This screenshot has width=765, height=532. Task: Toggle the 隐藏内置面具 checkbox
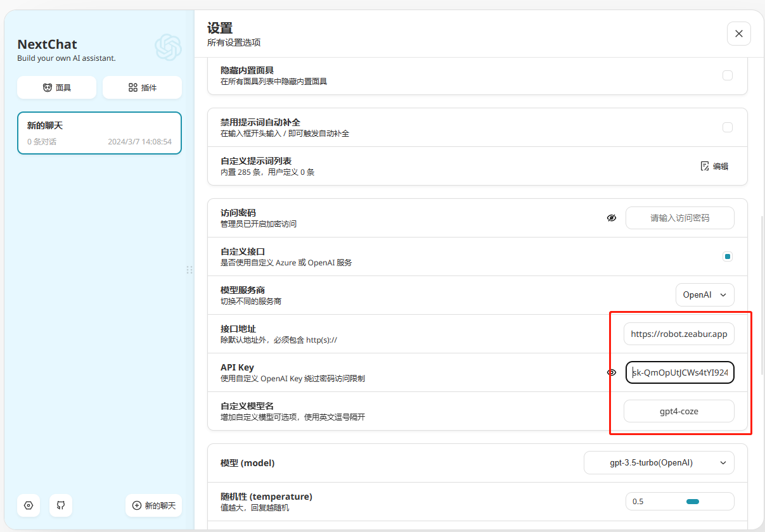pos(728,75)
